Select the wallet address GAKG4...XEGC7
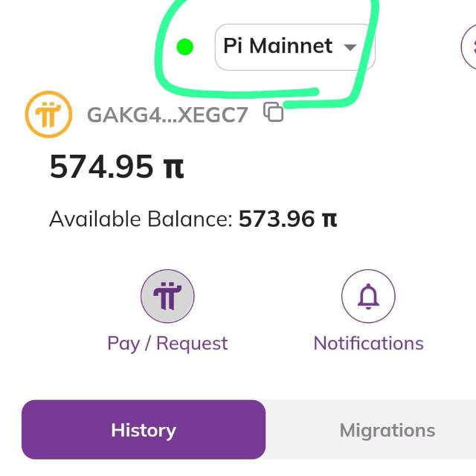Viewport: 476px width, 476px height. pyautogui.click(x=167, y=115)
